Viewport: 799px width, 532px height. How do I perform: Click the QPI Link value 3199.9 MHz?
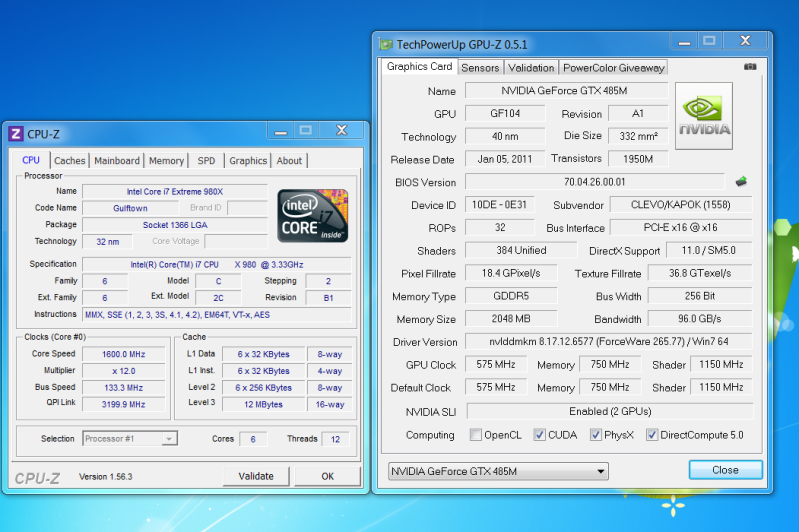click(x=123, y=405)
